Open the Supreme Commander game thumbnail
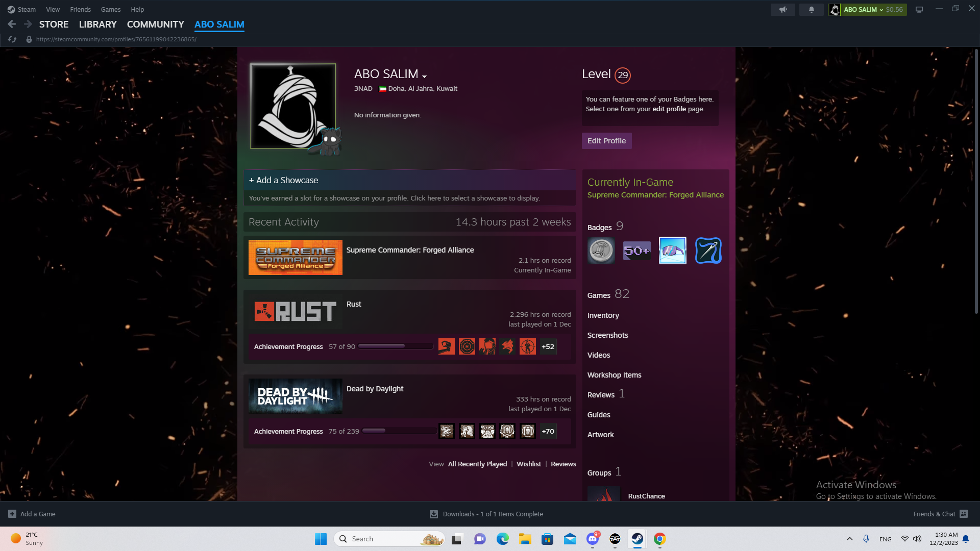Viewport: 980px width, 551px height. [296, 257]
